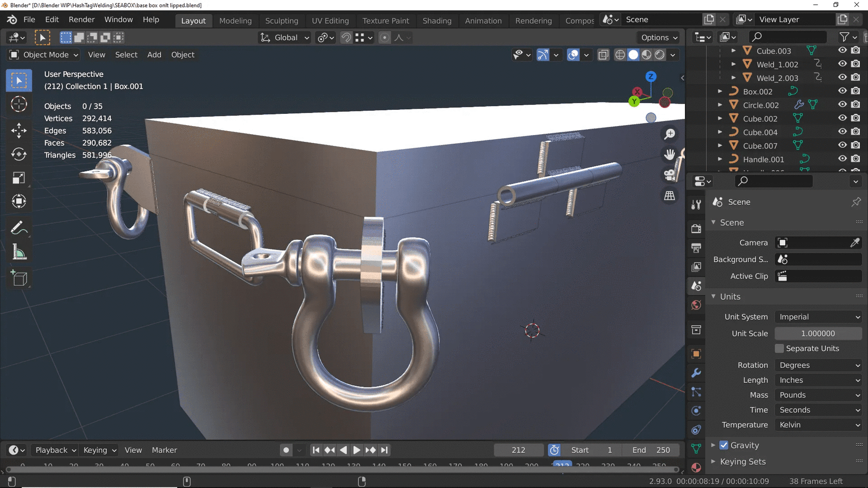Select the Cursor tool in the toolbar

click(x=19, y=104)
